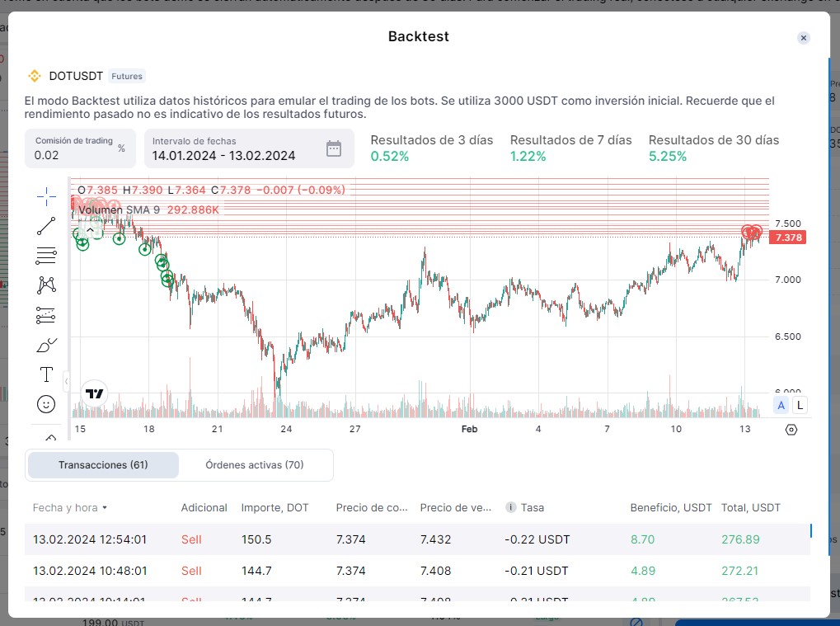Select the brush drawing tool
This screenshot has width=840, height=626.
[x=46, y=345]
